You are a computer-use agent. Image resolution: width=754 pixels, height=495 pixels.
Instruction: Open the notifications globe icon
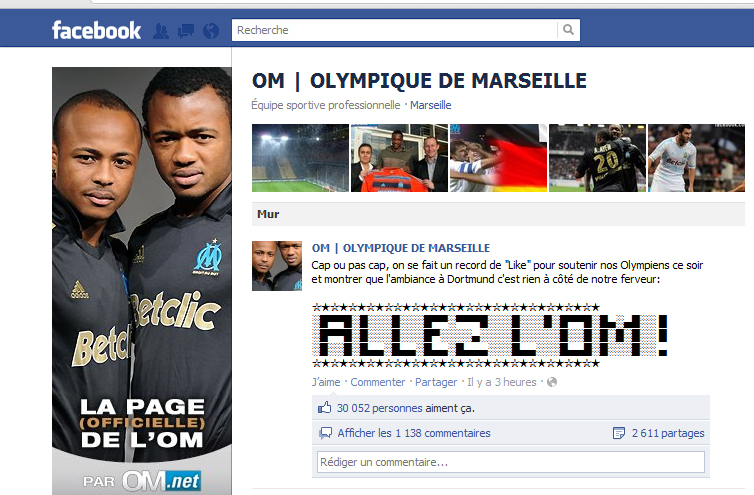tap(211, 31)
